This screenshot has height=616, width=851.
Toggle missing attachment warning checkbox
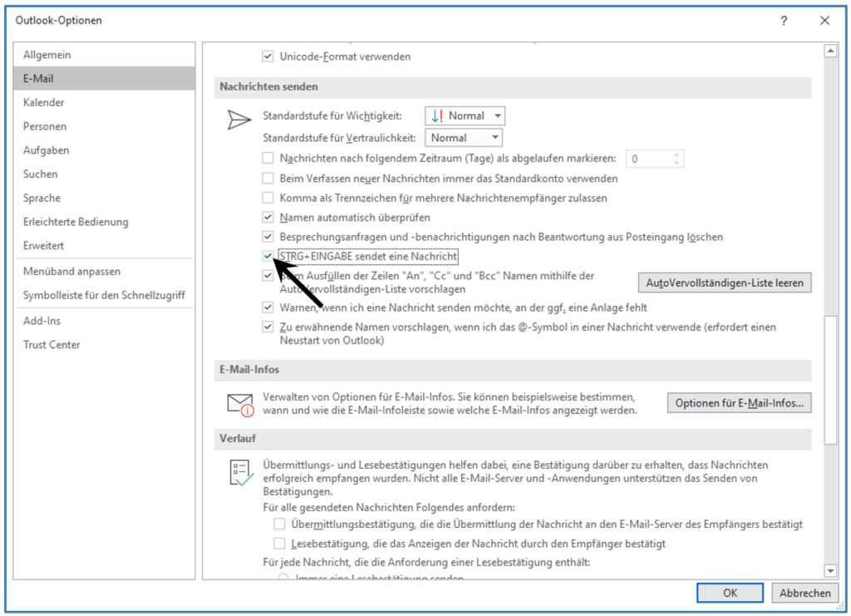point(268,308)
